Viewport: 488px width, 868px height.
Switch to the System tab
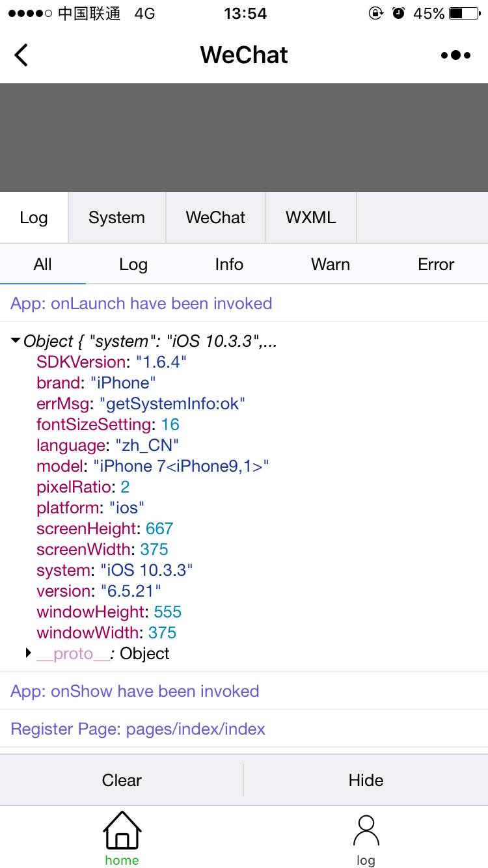tap(117, 218)
